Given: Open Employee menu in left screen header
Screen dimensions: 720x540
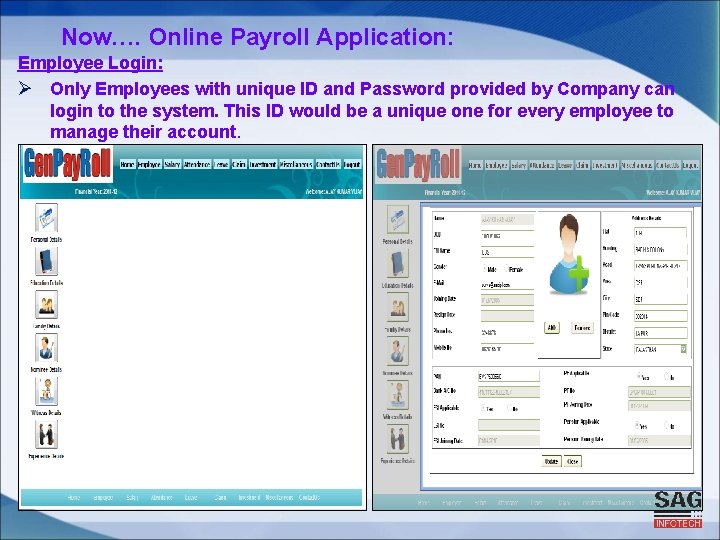Looking at the screenshot, I should click(x=149, y=164).
